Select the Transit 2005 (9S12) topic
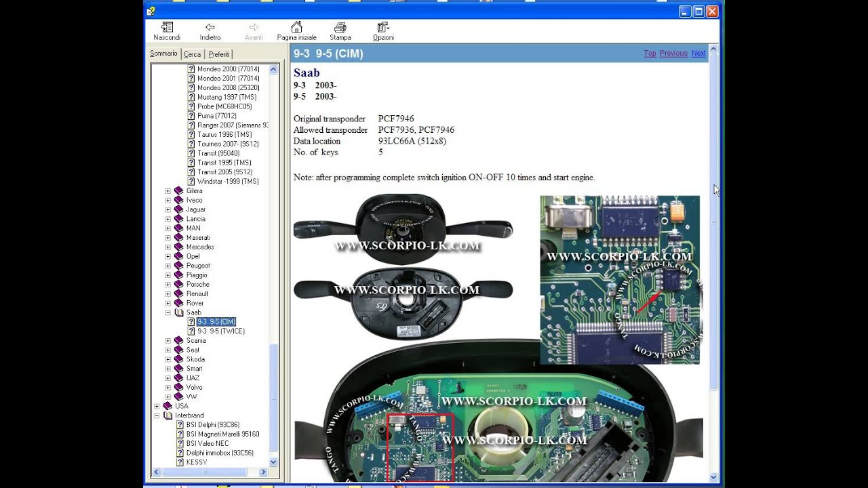Screen dimensions: 868x488 224,172
